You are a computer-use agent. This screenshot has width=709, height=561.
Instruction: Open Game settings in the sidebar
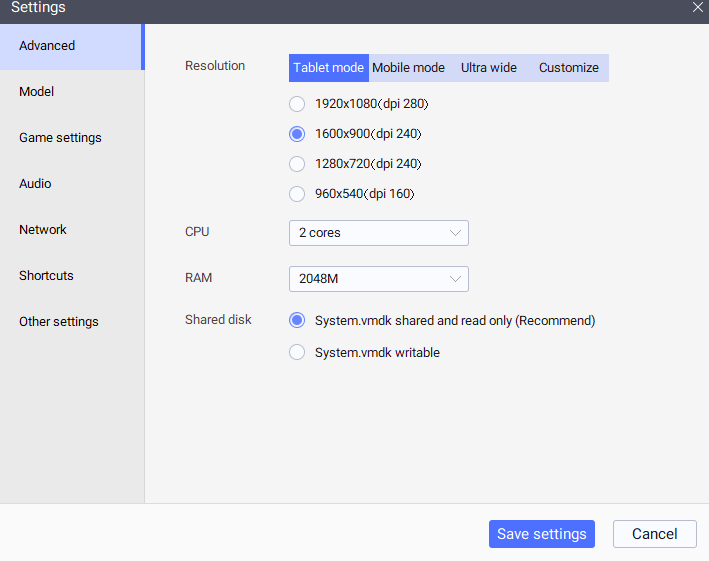coord(72,138)
